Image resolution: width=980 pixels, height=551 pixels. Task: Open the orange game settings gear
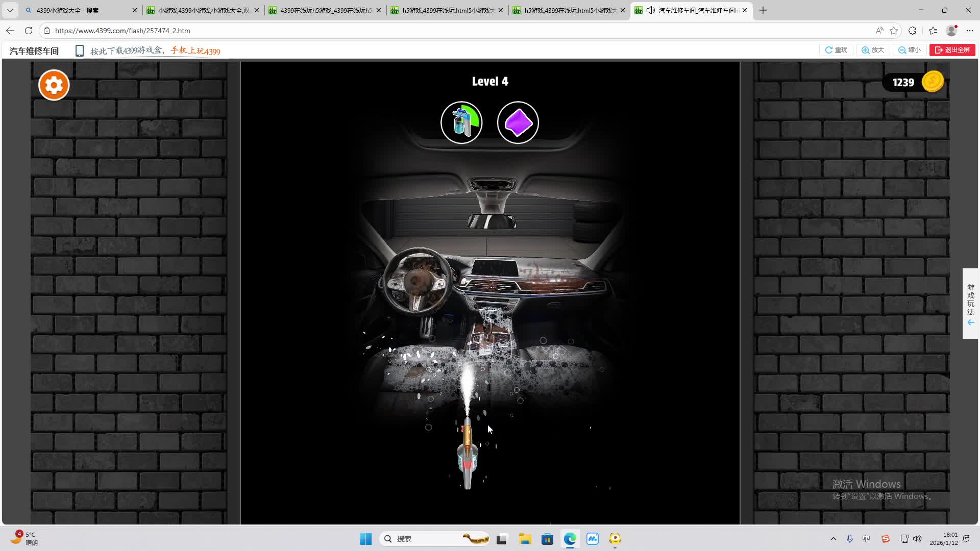[54, 85]
